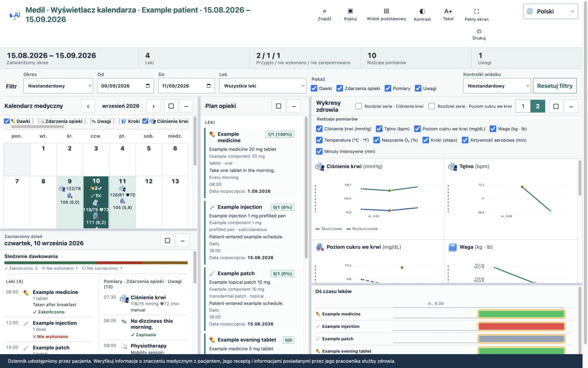Click Resetuj filtry button
This screenshot has width=588, height=368.
[x=555, y=86]
